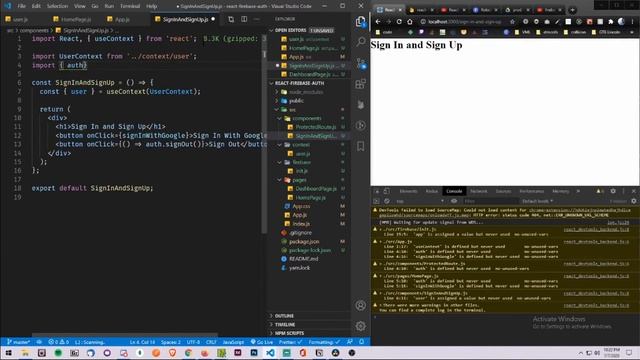This screenshot has width=640, height=360.
Task: Open the Default levels dropdown in console
Action: click(x=538, y=201)
